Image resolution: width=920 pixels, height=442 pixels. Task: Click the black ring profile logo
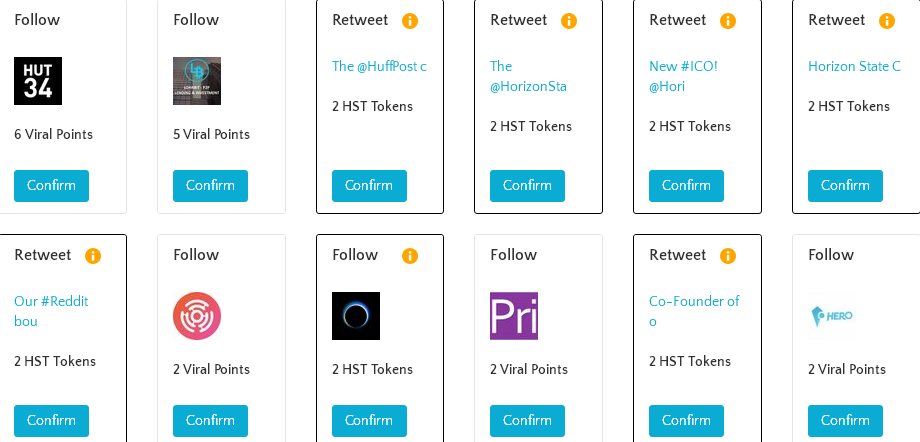356,316
